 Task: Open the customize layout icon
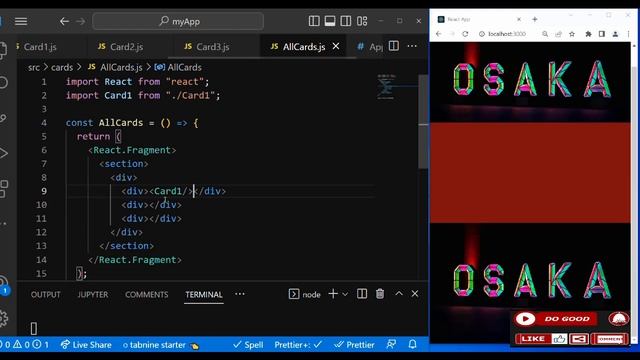click(x=362, y=21)
